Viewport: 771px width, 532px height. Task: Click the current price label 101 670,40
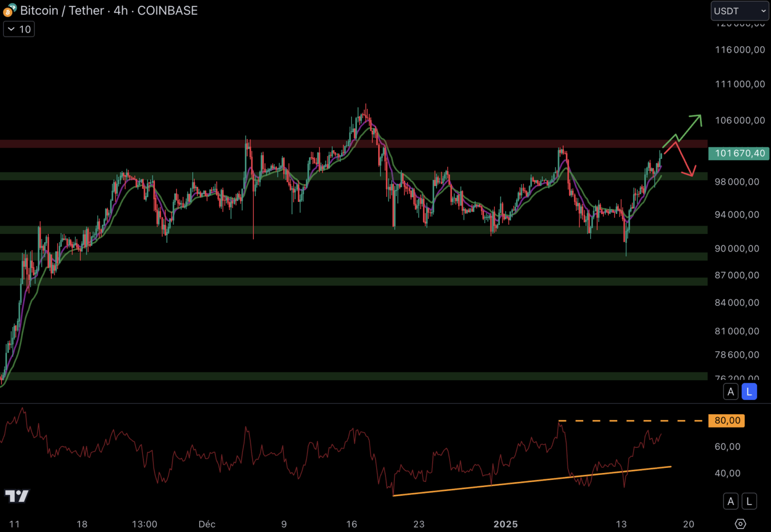tap(739, 153)
